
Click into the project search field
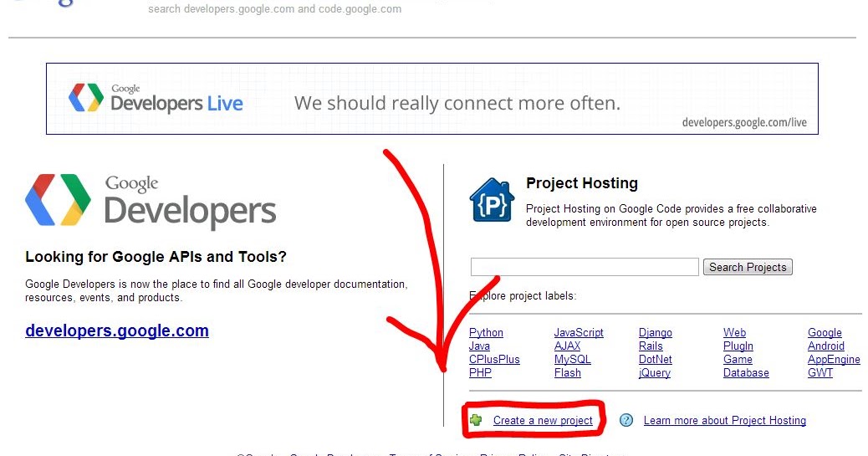[585, 267]
